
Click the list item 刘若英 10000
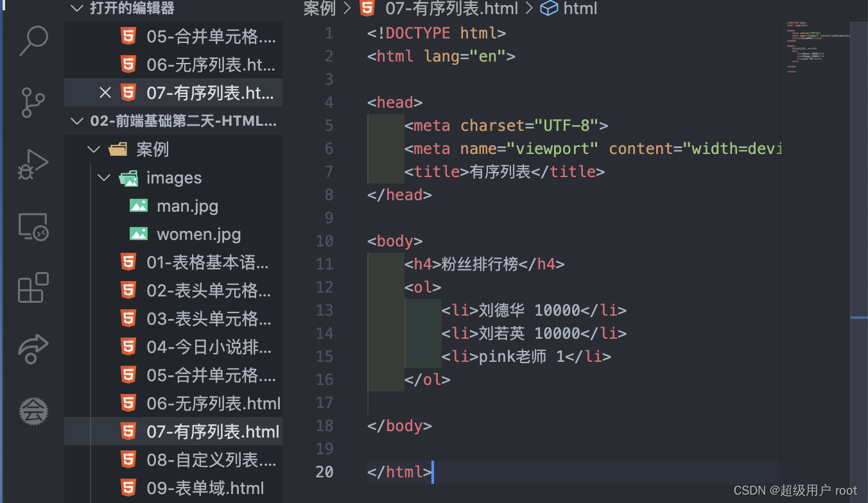(530, 333)
